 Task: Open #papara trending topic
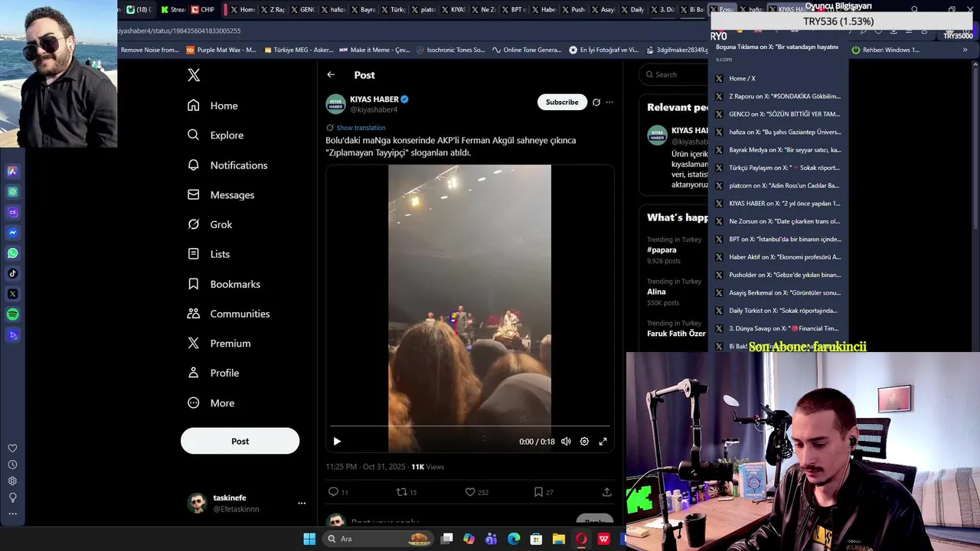click(x=661, y=249)
